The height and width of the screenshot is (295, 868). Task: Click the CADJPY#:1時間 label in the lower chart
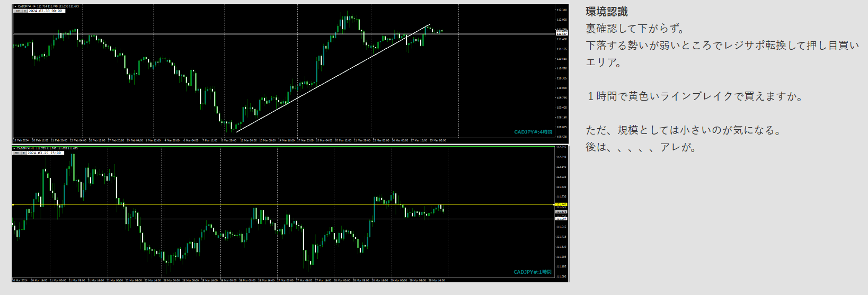[x=533, y=272]
